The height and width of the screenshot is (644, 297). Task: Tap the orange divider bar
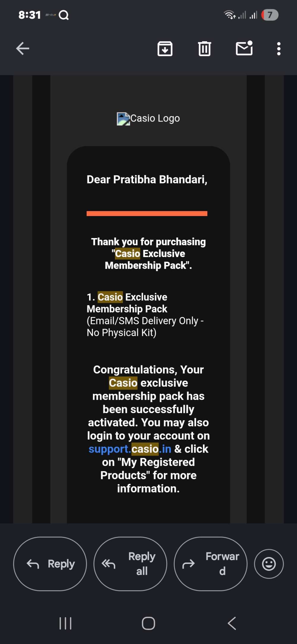(x=147, y=213)
